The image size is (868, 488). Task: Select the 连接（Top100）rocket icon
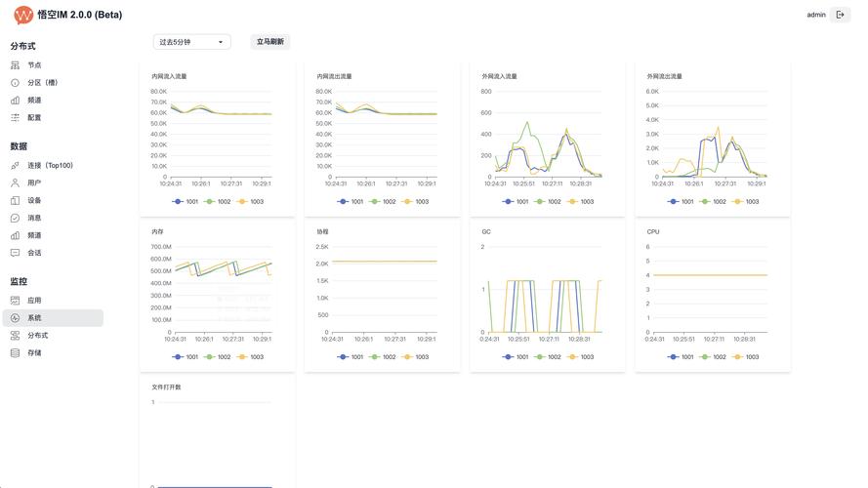pyautogui.click(x=15, y=166)
